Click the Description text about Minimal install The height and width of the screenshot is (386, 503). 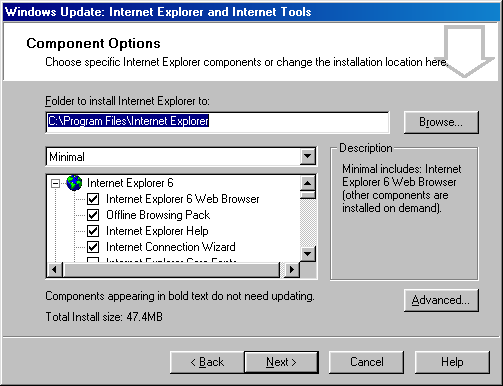(401, 188)
